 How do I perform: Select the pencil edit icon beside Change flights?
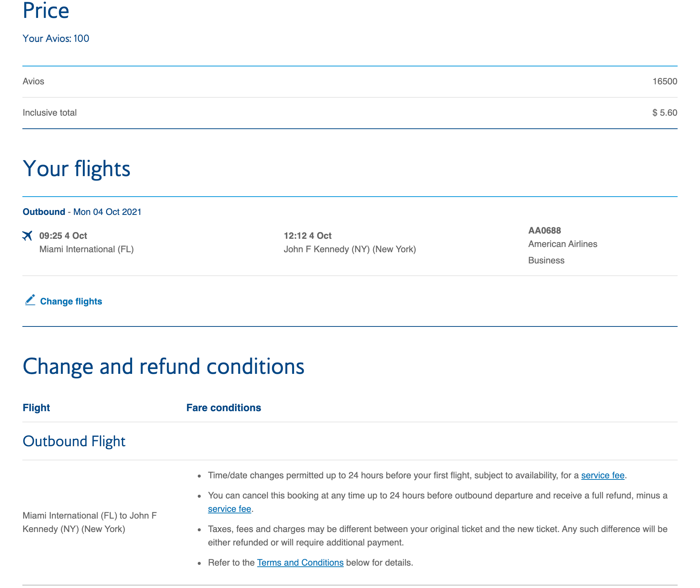point(30,300)
